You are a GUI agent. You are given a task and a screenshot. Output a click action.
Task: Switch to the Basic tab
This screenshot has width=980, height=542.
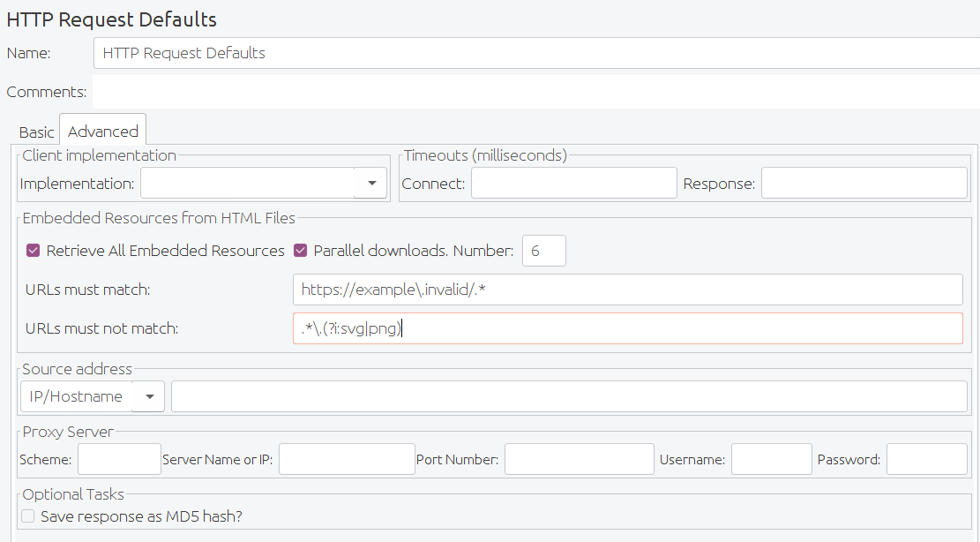[x=36, y=132]
